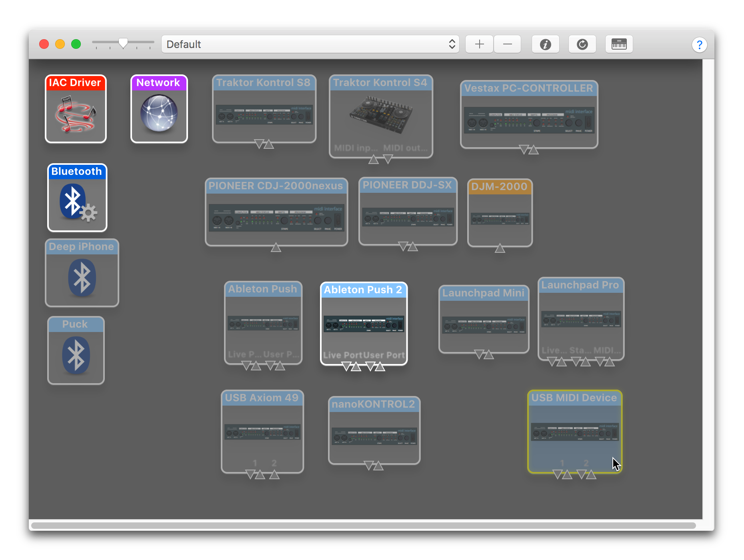Select the PIONEER DDJ-SX device
Screen dimensions: 744x560
408,211
